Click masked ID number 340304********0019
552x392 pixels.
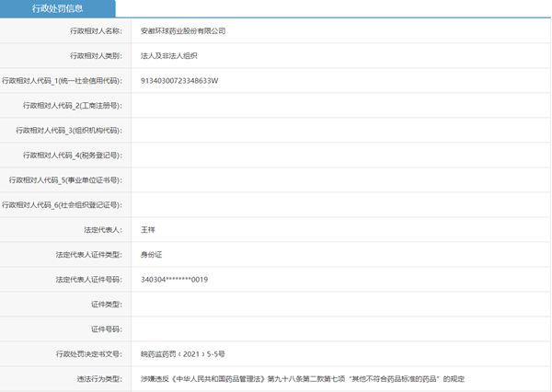tap(174, 279)
